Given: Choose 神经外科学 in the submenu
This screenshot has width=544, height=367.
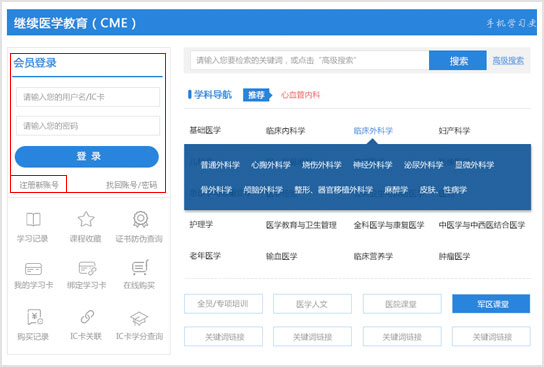Looking at the screenshot, I should pyautogui.click(x=372, y=165).
